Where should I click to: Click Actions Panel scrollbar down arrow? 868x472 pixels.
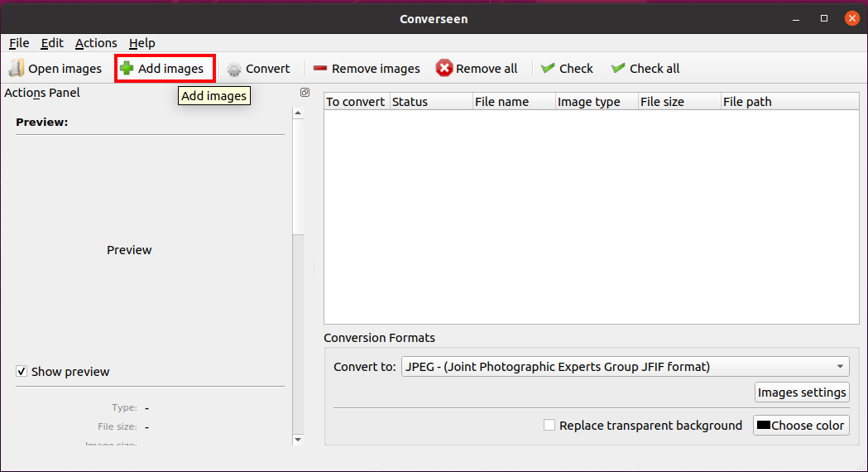(x=298, y=440)
